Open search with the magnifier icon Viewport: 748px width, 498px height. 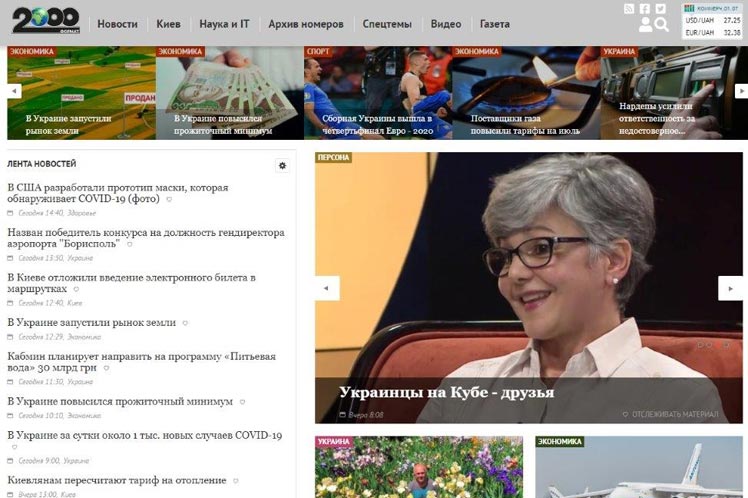662,25
